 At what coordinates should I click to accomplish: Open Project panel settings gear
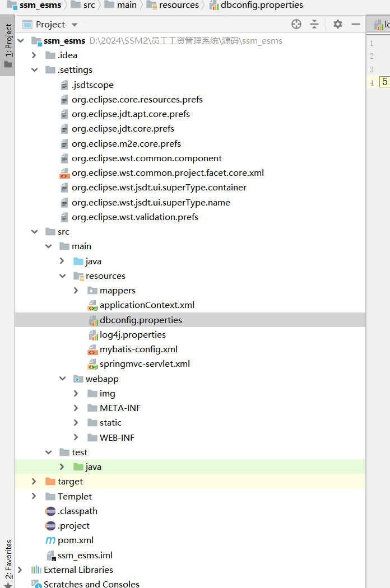(x=337, y=24)
